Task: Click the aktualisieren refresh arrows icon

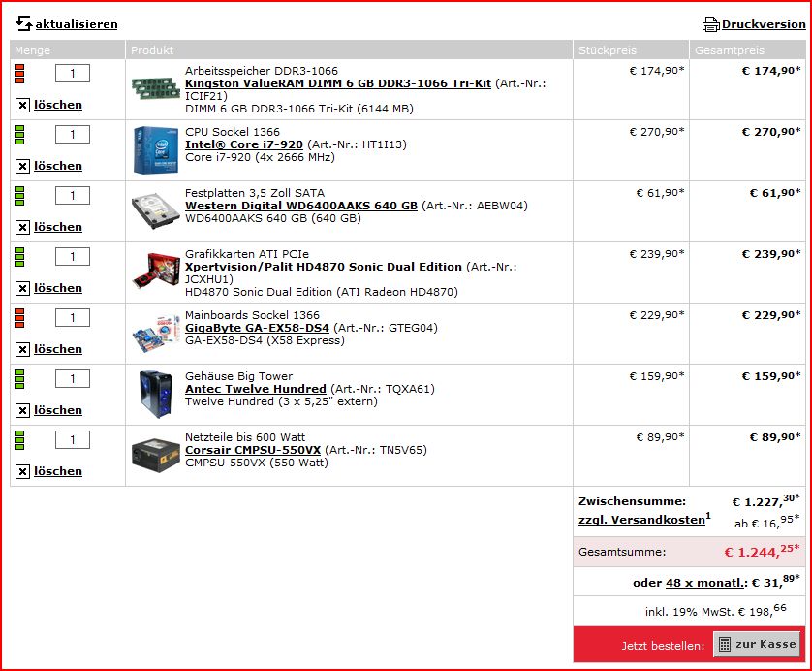Action: [x=24, y=24]
